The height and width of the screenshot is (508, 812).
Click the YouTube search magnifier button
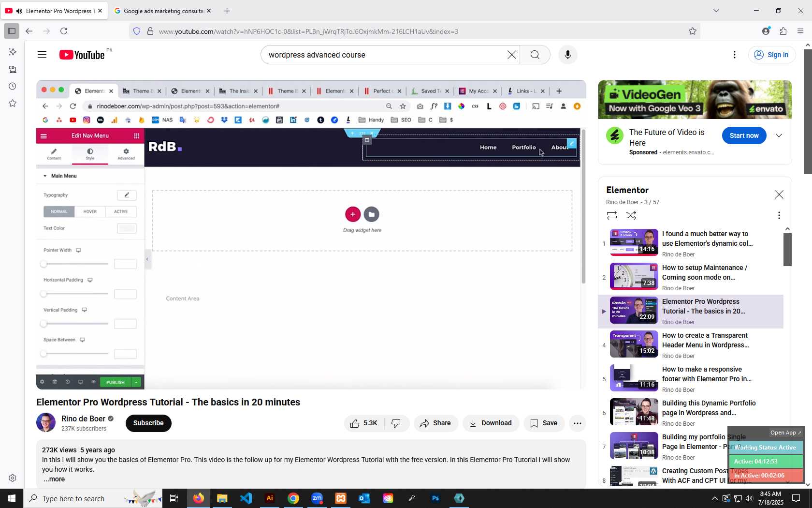pyautogui.click(x=535, y=55)
